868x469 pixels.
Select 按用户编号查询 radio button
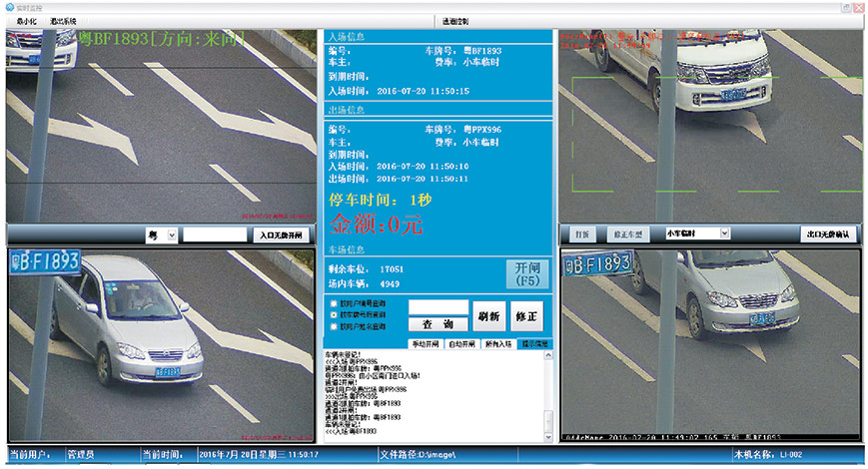point(334,303)
